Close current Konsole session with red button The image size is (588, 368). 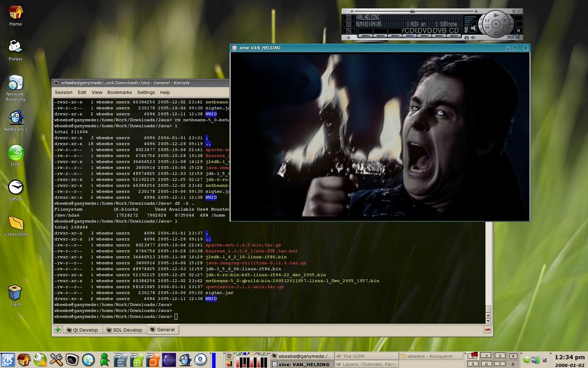(487, 329)
